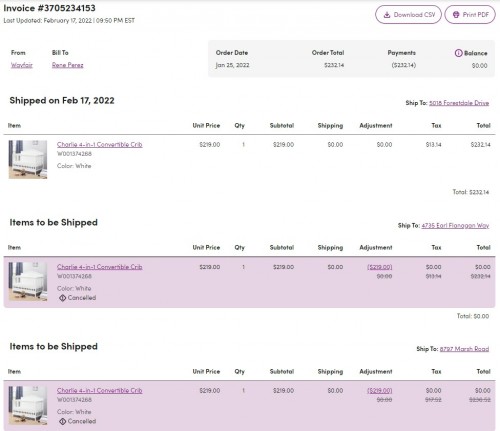Click the Print PDF button
Screen dimensions: 500x431
coord(470,15)
